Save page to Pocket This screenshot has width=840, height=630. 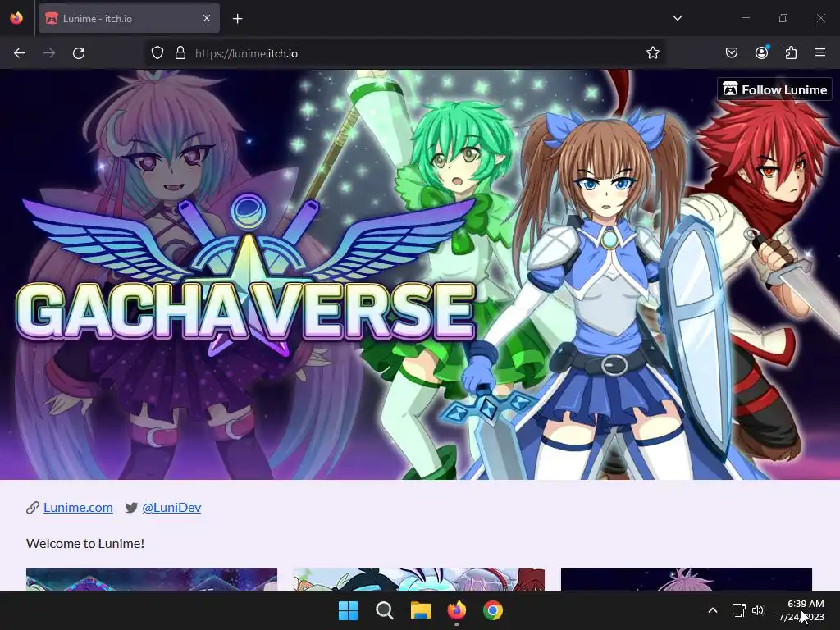(x=732, y=53)
